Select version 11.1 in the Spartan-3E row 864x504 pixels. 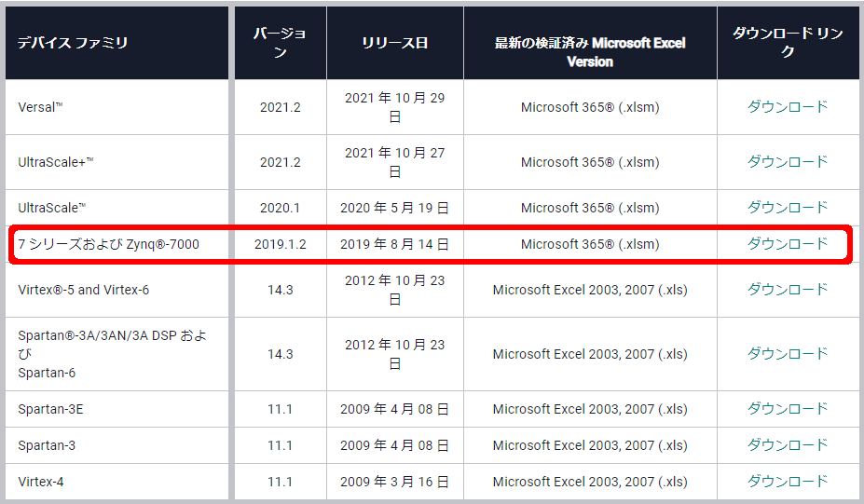(280, 409)
